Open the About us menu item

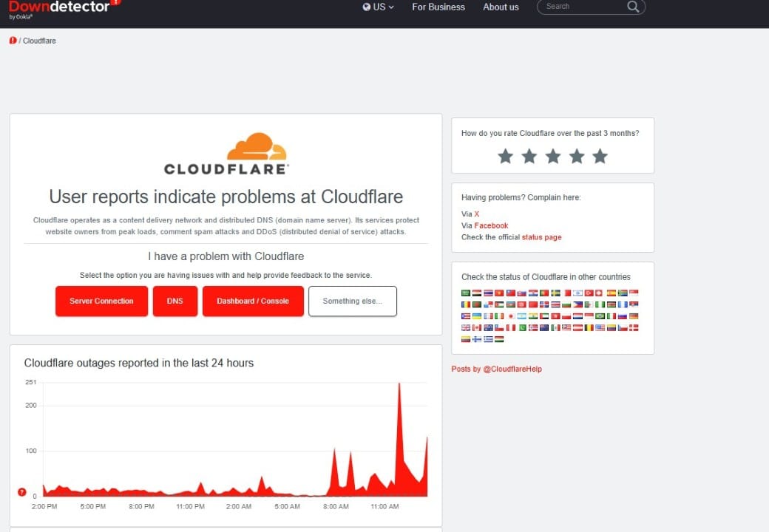point(501,7)
